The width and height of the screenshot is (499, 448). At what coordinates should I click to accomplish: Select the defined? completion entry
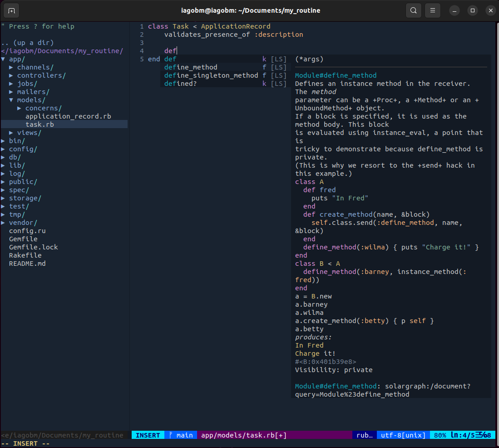coord(180,83)
